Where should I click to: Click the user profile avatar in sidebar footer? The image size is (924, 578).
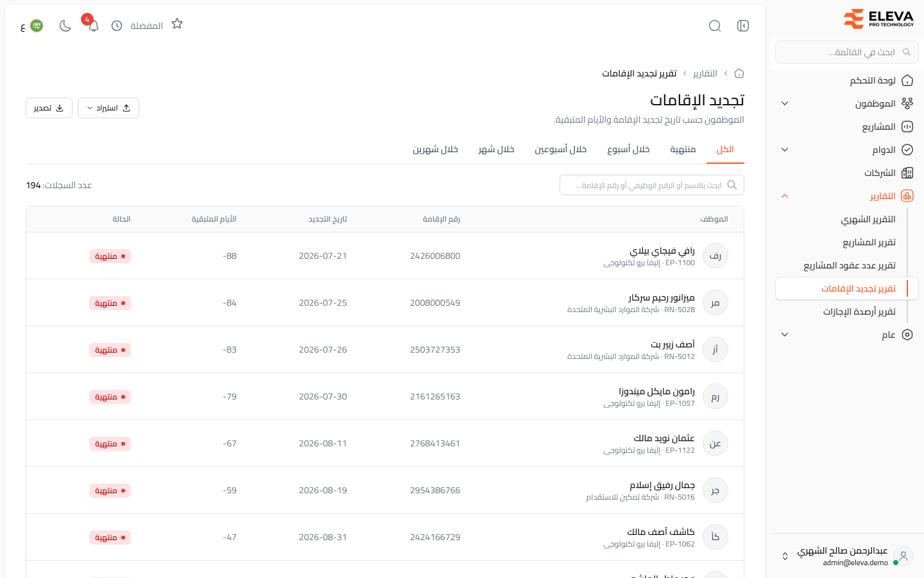(x=903, y=556)
